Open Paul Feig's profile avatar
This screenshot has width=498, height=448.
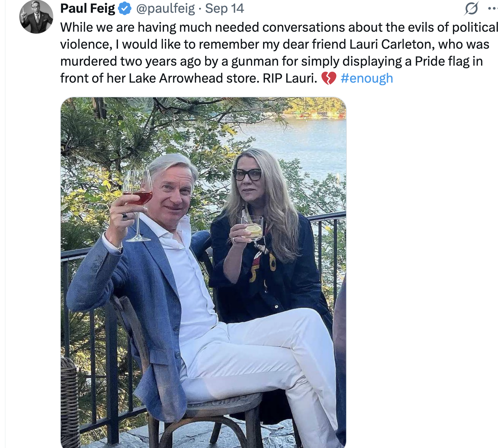[x=36, y=17]
